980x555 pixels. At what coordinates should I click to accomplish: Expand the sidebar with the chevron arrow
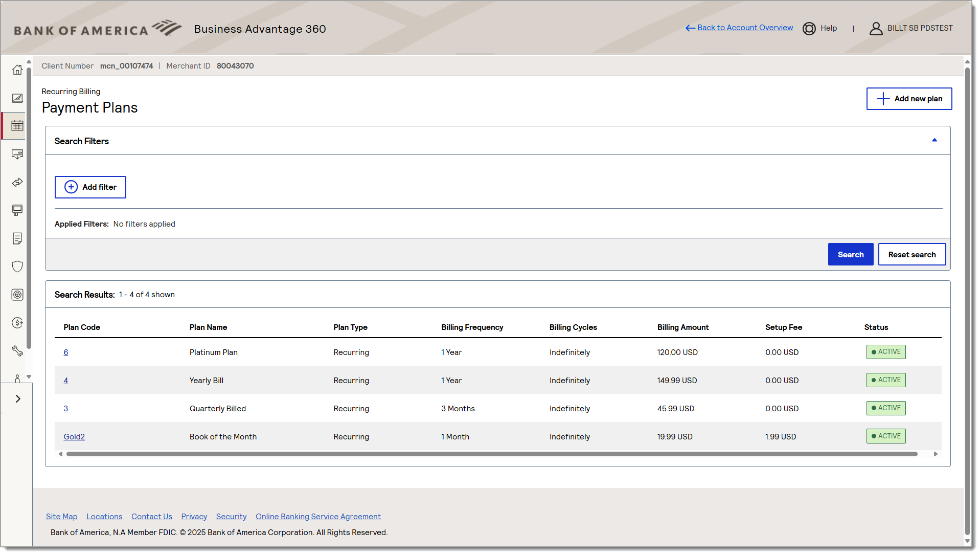pos(18,398)
